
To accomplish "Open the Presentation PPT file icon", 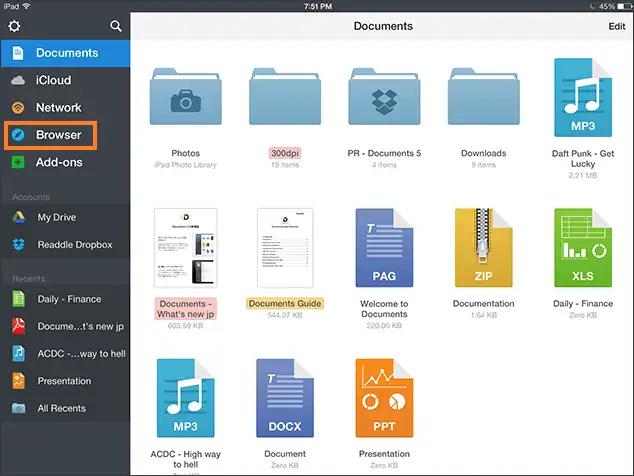I will coord(385,398).
